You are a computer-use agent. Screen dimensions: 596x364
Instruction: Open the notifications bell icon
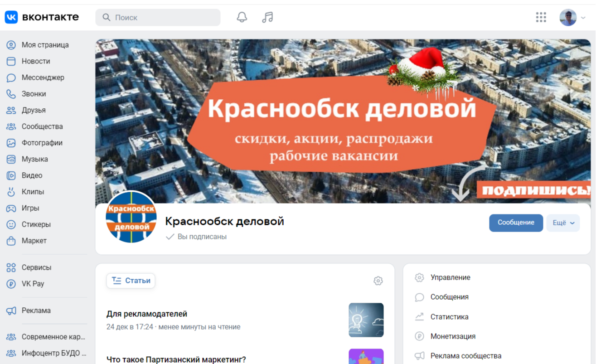click(x=242, y=17)
